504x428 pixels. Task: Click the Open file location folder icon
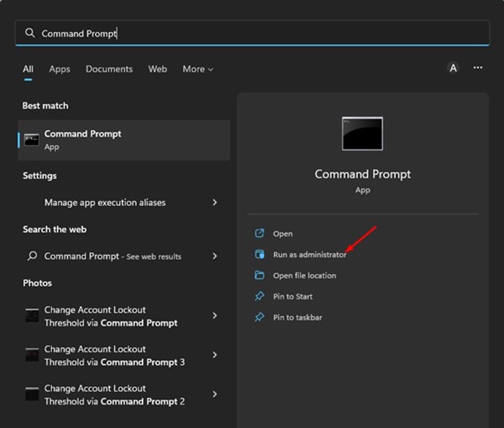point(260,276)
